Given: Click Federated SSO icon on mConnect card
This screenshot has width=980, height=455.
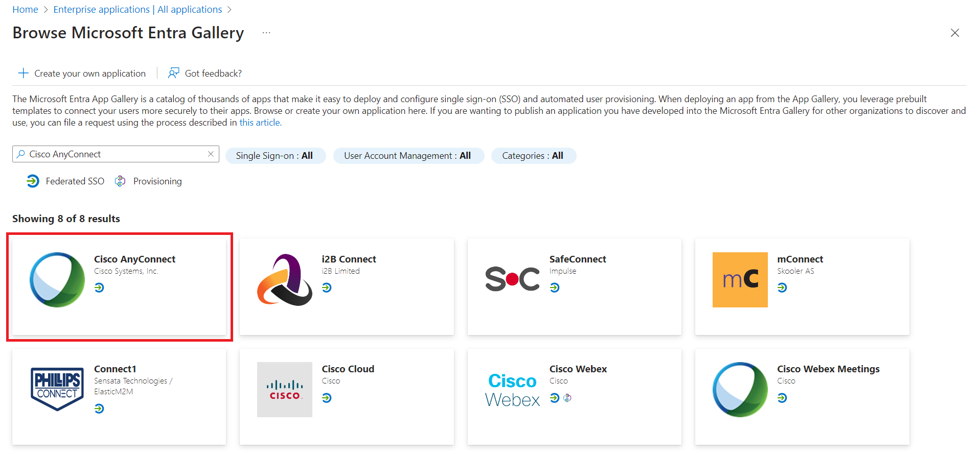Looking at the screenshot, I should click(x=782, y=288).
